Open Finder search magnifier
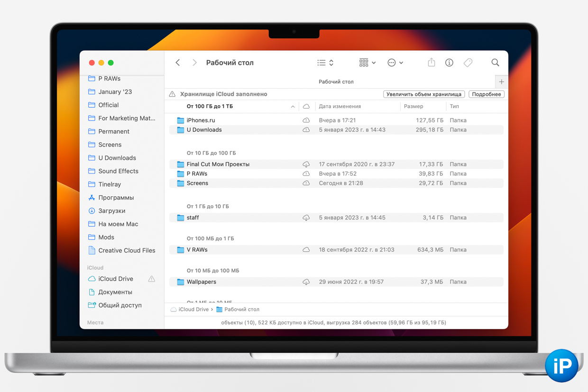Image resolution: width=588 pixels, height=392 pixels. 495,63
